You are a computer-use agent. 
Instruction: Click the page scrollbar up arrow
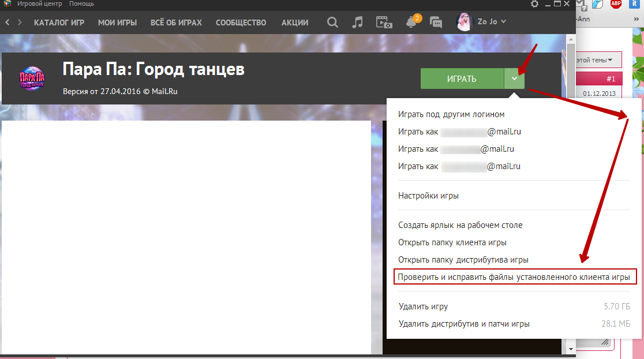(x=571, y=40)
